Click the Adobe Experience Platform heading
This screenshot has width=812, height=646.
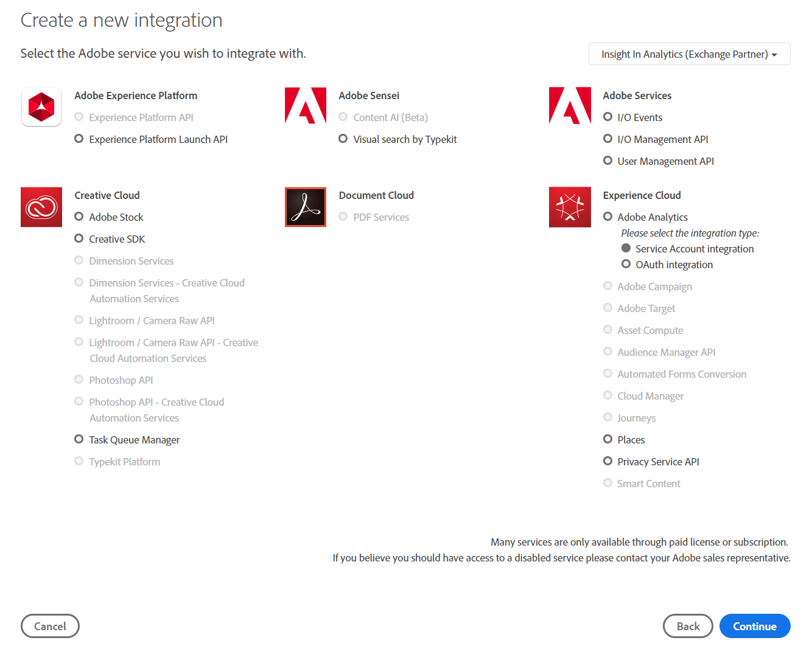click(136, 96)
